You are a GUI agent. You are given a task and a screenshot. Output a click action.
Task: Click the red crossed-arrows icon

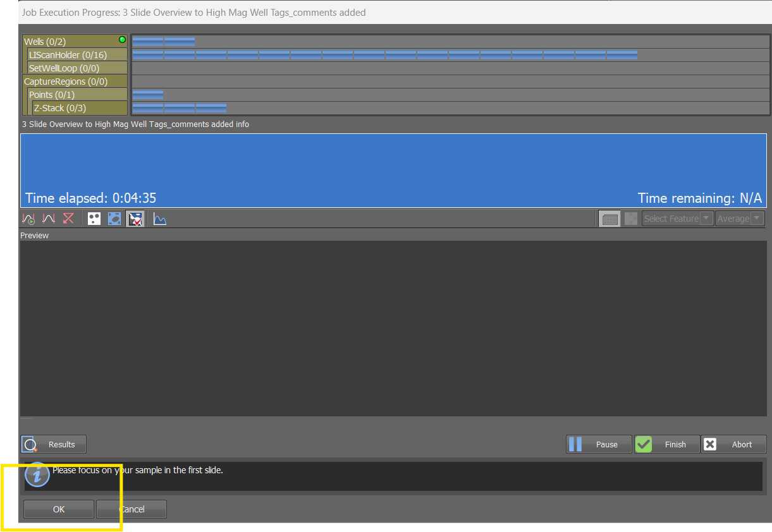tap(68, 219)
